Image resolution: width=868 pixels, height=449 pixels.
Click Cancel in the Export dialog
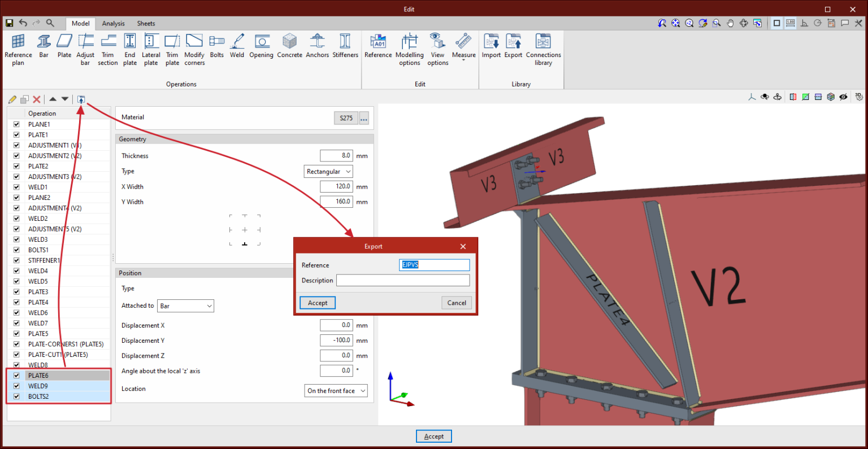(x=457, y=303)
